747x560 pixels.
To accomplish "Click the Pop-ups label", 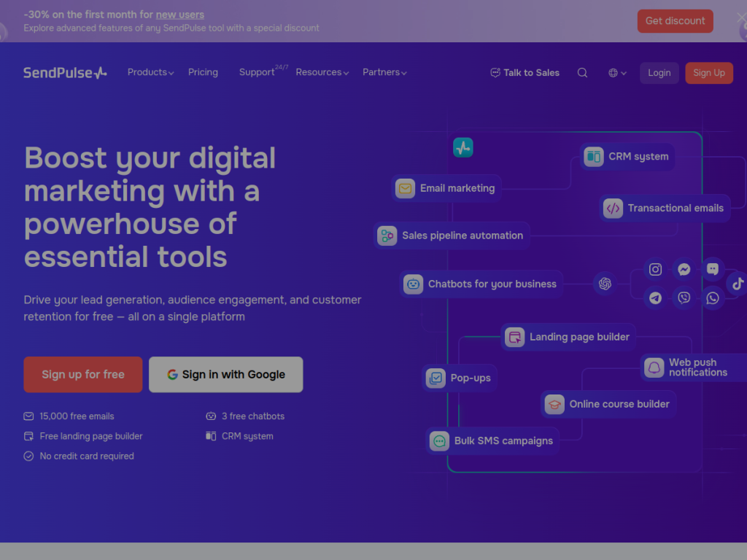I will point(471,378).
